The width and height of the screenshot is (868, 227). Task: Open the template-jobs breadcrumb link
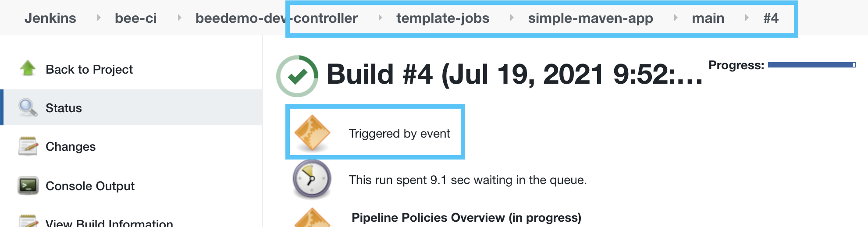pyautogui.click(x=442, y=18)
